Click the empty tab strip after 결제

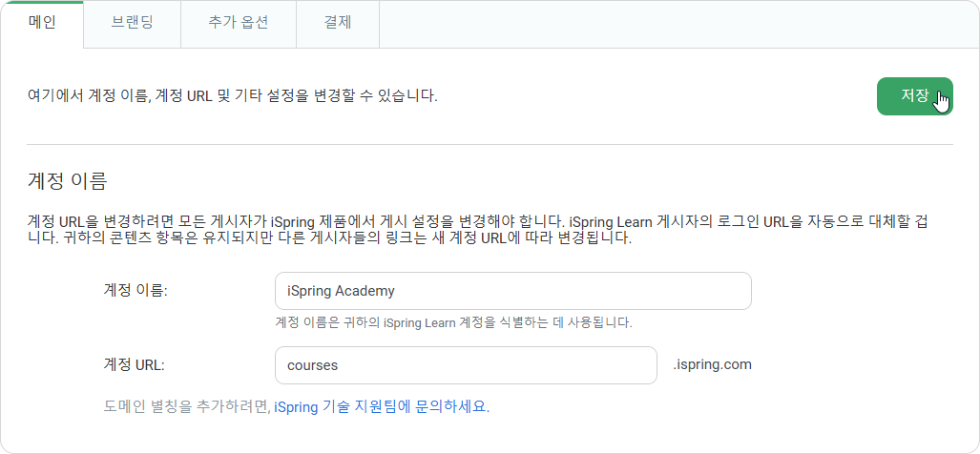(678, 24)
